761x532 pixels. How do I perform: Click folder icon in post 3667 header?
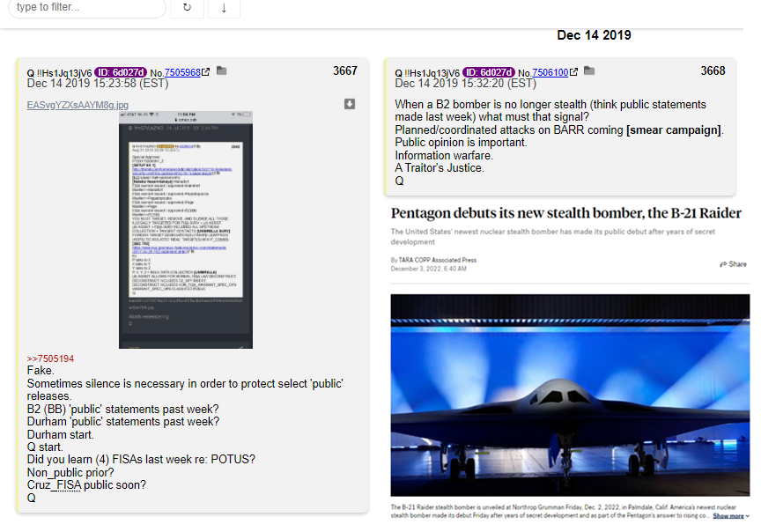click(221, 70)
